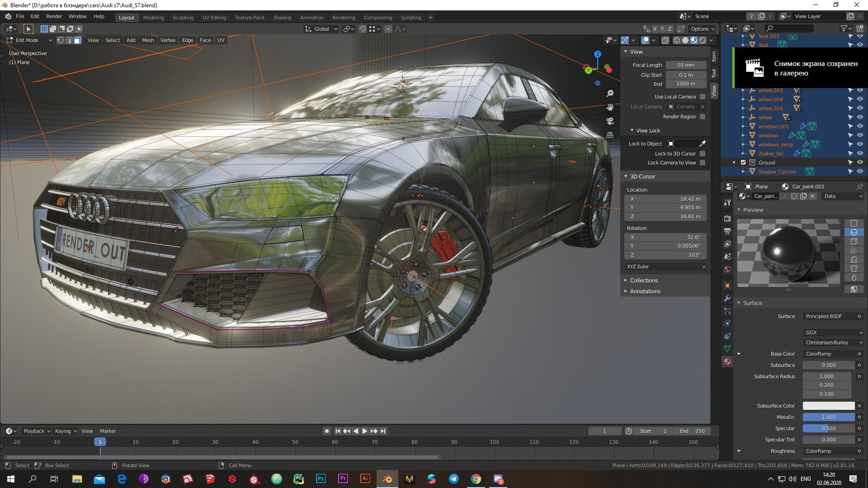Image resolution: width=868 pixels, height=488 pixels.
Task: Switch to Shading workspace tab
Action: pyautogui.click(x=282, y=18)
